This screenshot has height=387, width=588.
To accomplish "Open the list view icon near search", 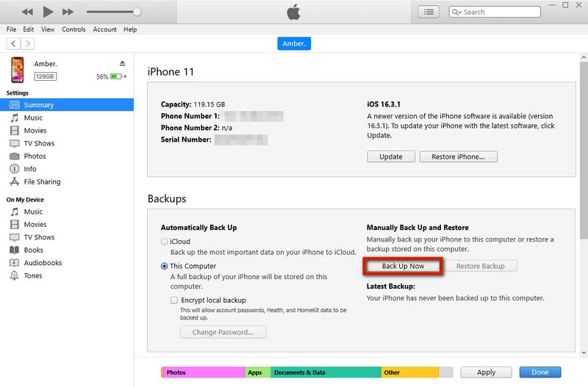I will click(x=429, y=12).
